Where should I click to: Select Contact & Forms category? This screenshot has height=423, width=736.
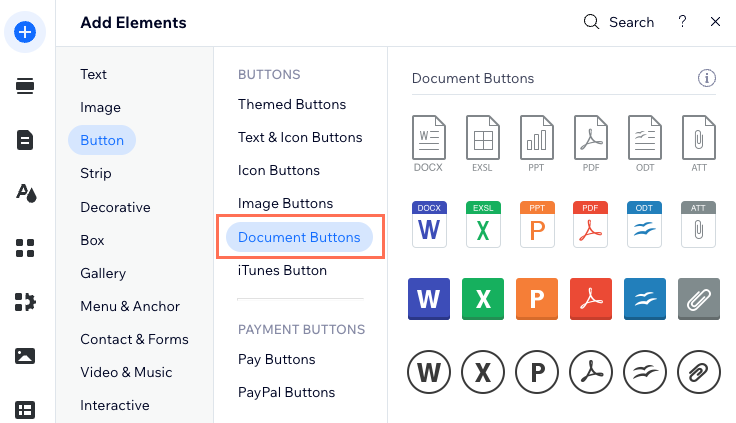(134, 339)
